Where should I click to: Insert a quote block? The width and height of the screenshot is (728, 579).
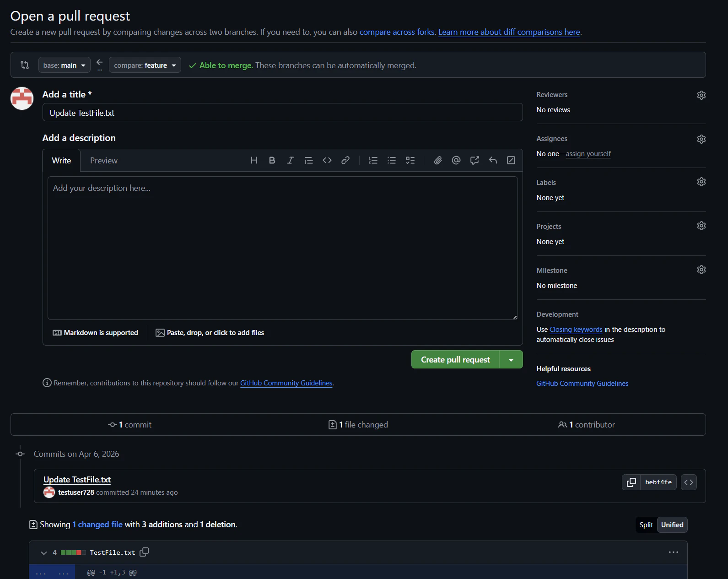coord(308,160)
